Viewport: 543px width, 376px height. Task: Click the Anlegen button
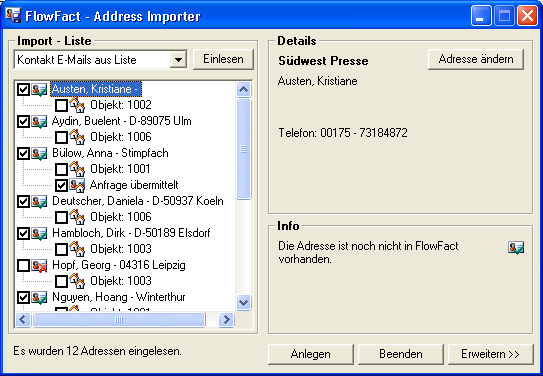point(311,354)
